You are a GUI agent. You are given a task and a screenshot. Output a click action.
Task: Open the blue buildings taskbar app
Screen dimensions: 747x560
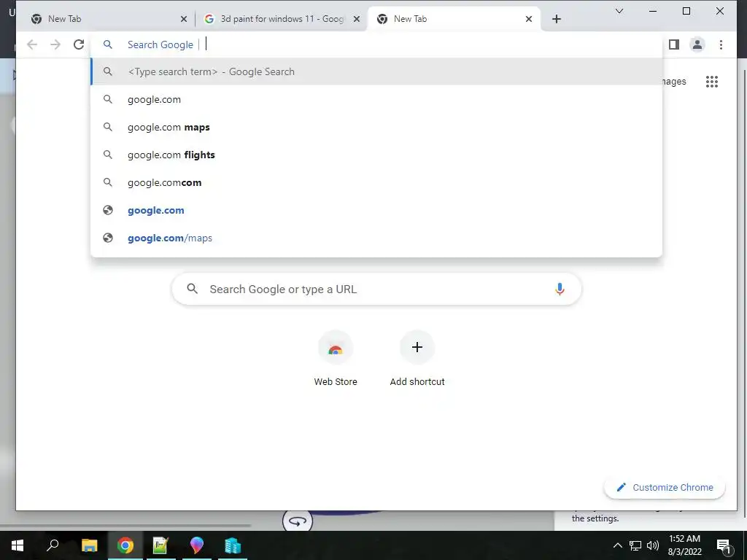(x=233, y=545)
